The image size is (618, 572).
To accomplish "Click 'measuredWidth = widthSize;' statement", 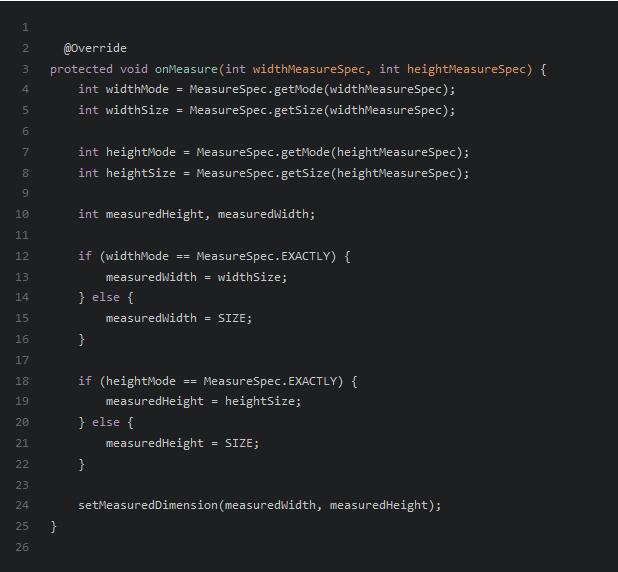I will pyautogui.click(x=196, y=277).
